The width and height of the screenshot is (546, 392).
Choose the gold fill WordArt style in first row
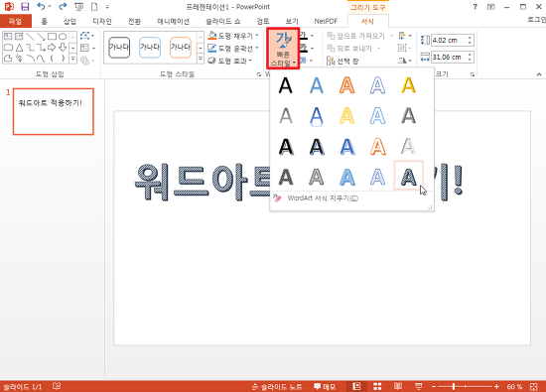(408, 85)
